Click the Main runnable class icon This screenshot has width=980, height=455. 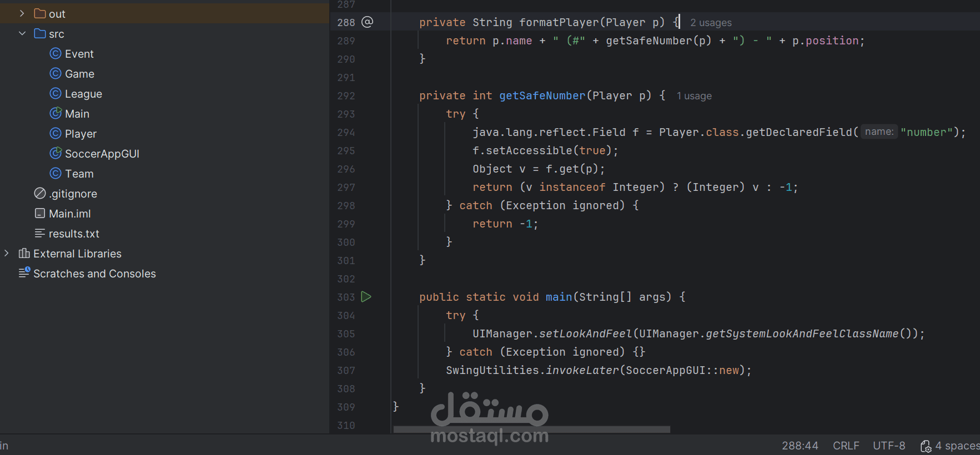click(56, 113)
